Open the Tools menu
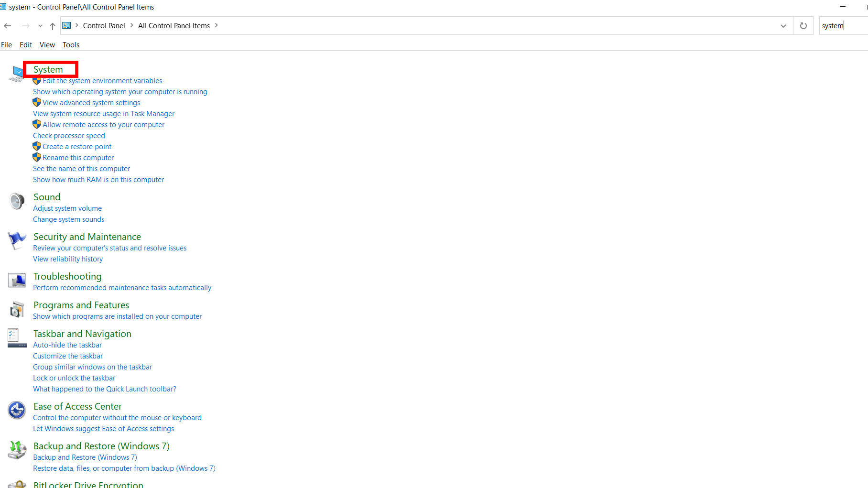Viewport: 868px width, 488px height. pyautogui.click(x=71, y=45)
